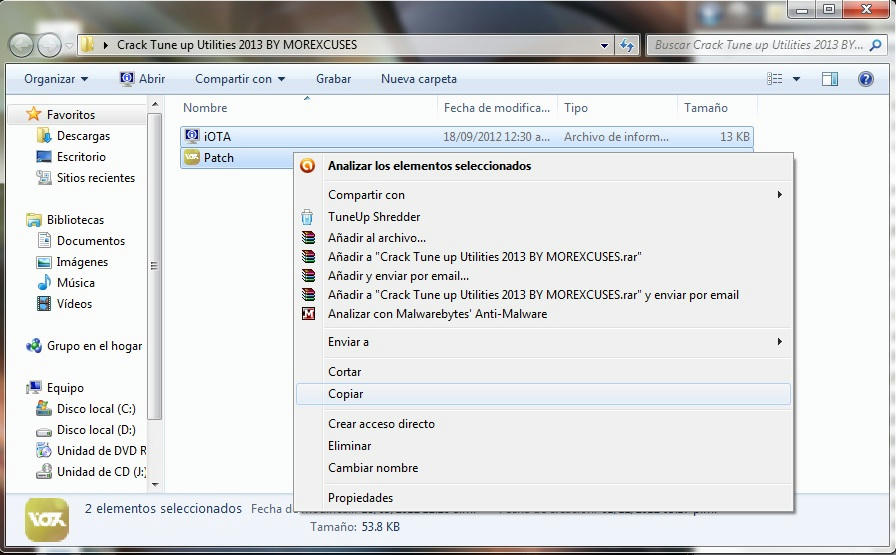896x555 pixels.
Task: Open the recent pages dropdown arrow
Action: 69,45
